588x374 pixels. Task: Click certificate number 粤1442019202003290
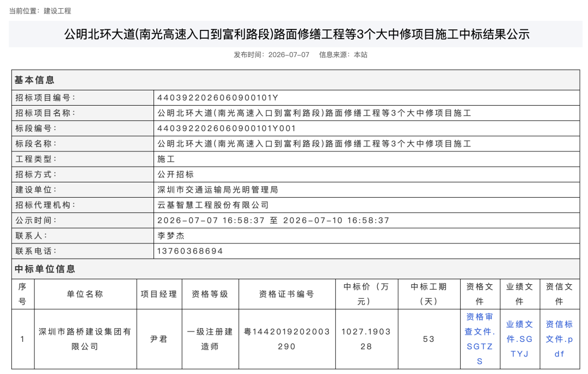[x=287, y=339]
